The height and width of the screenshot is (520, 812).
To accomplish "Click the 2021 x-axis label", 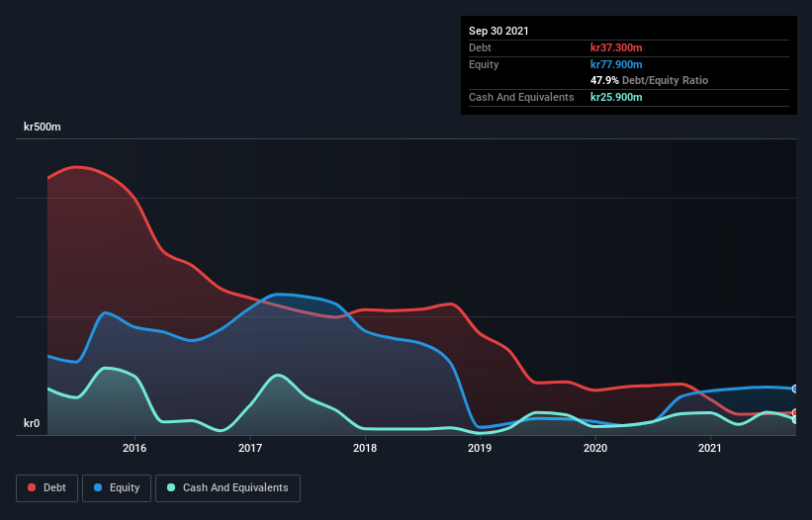I will (x=710, y=448).
